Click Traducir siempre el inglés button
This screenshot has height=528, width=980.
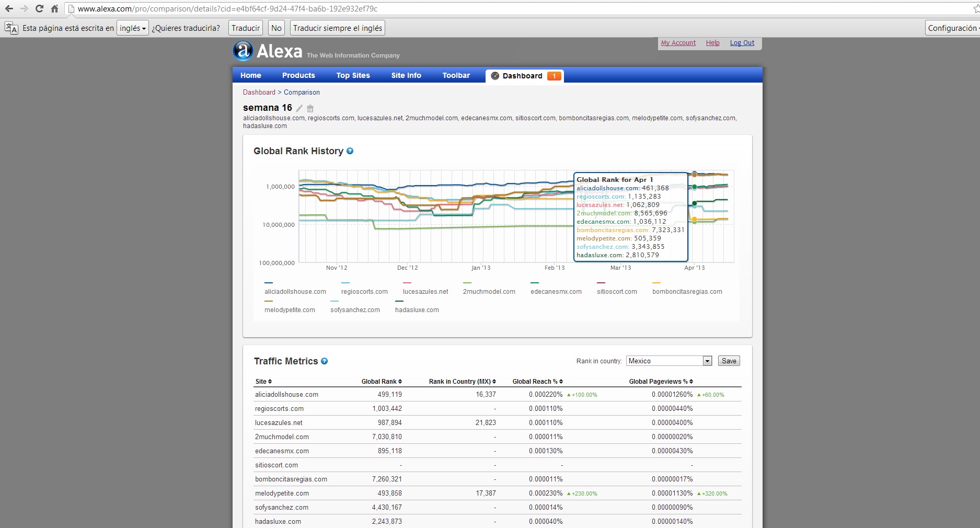point(338,28)
